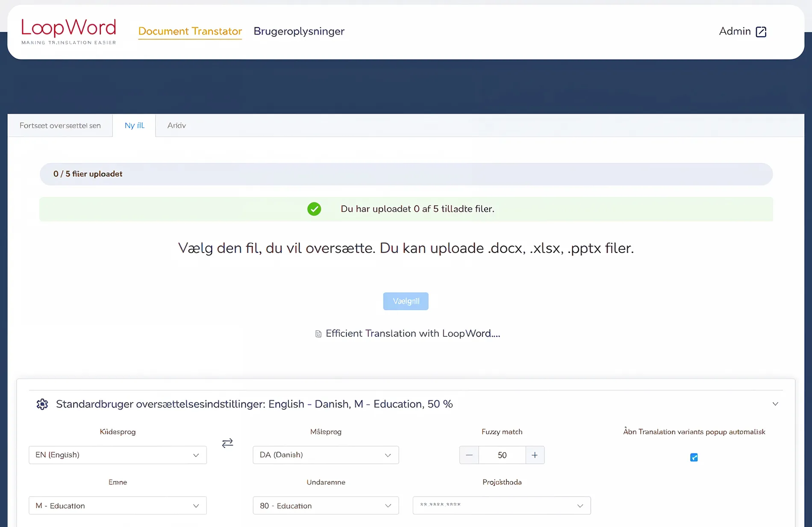Decrease fuzzy match with minus button
The height and width of the screenshot is (527, 812).
tap(469, 455)
